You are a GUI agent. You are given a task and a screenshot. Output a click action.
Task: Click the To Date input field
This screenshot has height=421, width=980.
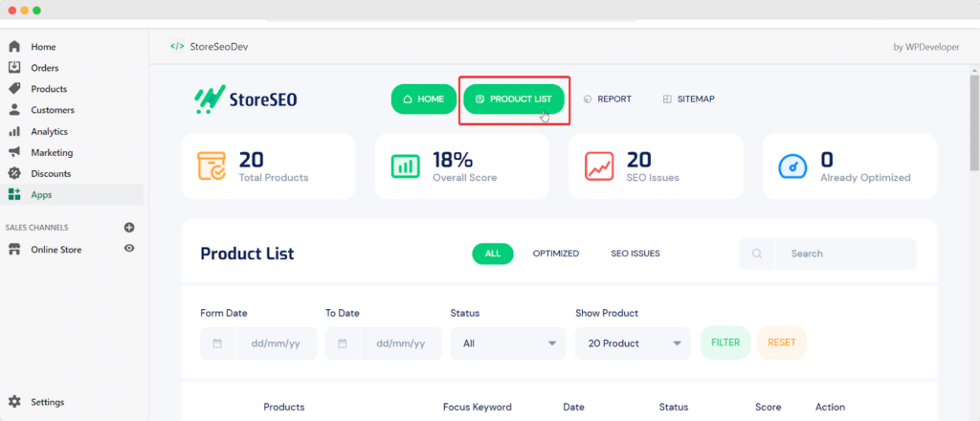tap(401, 343)
